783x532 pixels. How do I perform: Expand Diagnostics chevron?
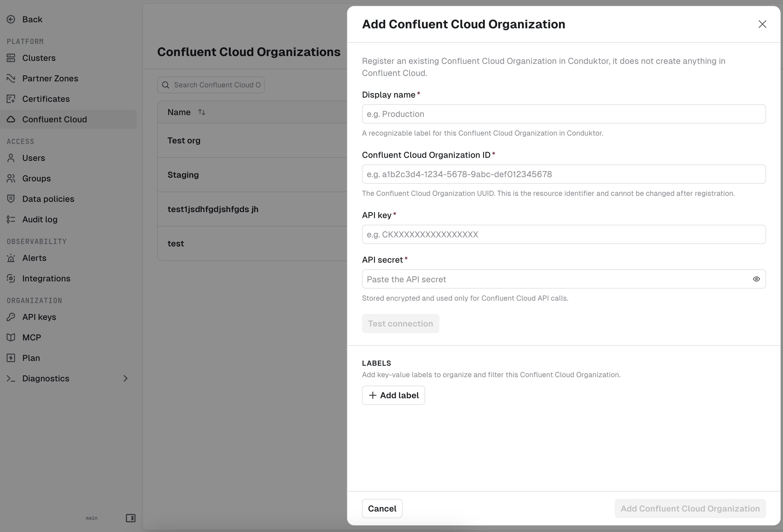(x=125, y=379)
